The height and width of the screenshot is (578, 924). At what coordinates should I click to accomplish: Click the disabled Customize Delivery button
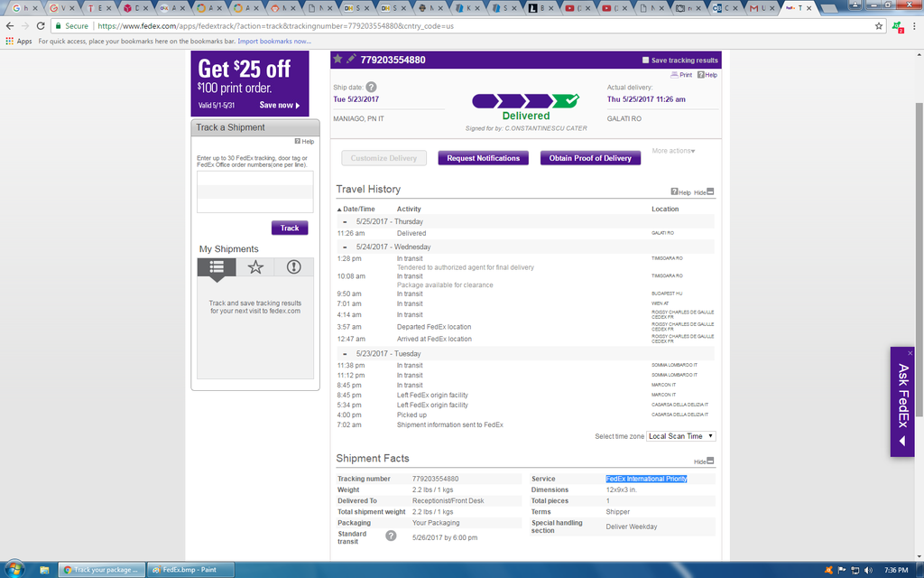(384, 158)
